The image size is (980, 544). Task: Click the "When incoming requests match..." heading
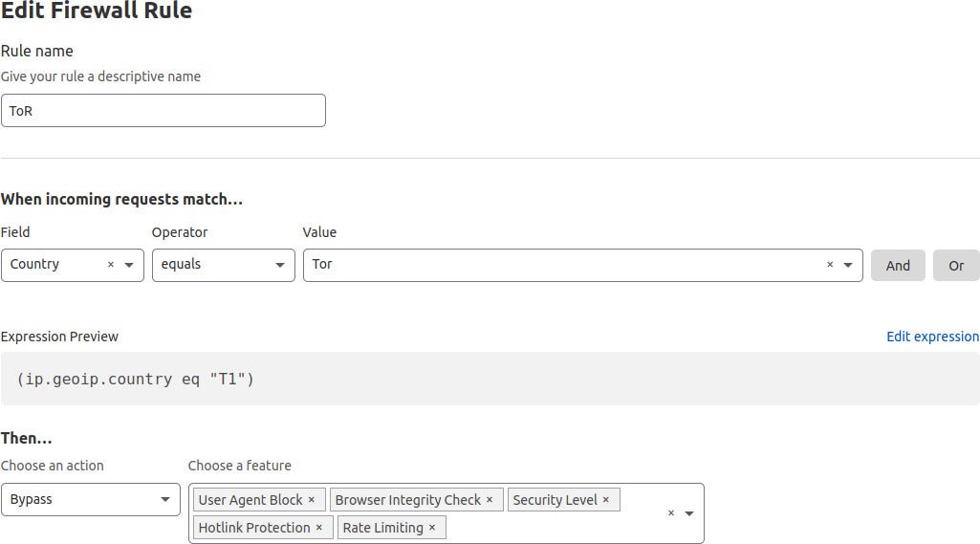[x=121, y=199]
